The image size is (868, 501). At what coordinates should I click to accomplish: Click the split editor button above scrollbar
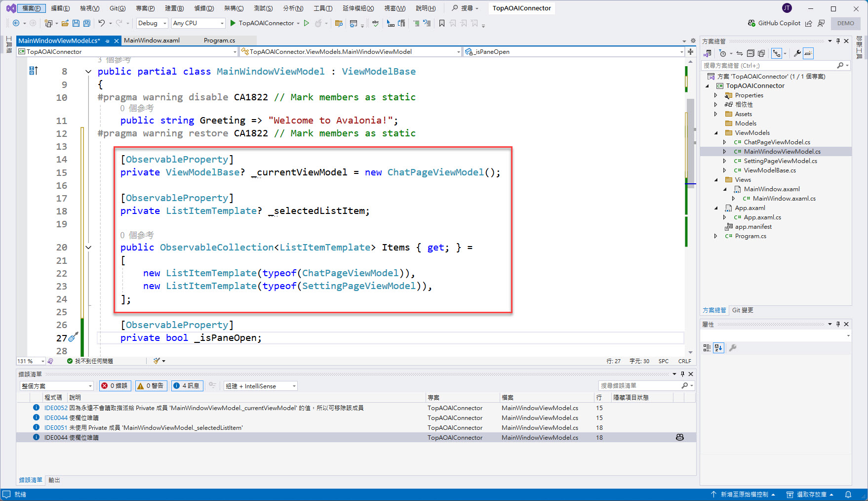coord(690,51)
